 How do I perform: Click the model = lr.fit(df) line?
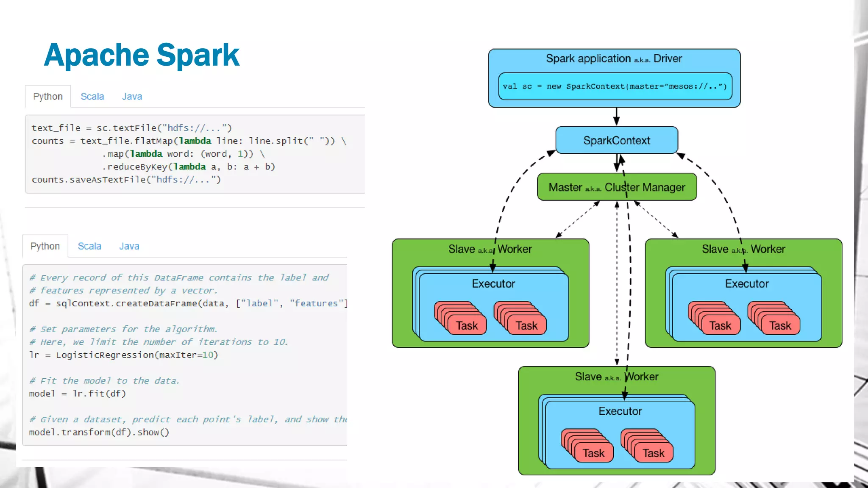tap(77, 394)
